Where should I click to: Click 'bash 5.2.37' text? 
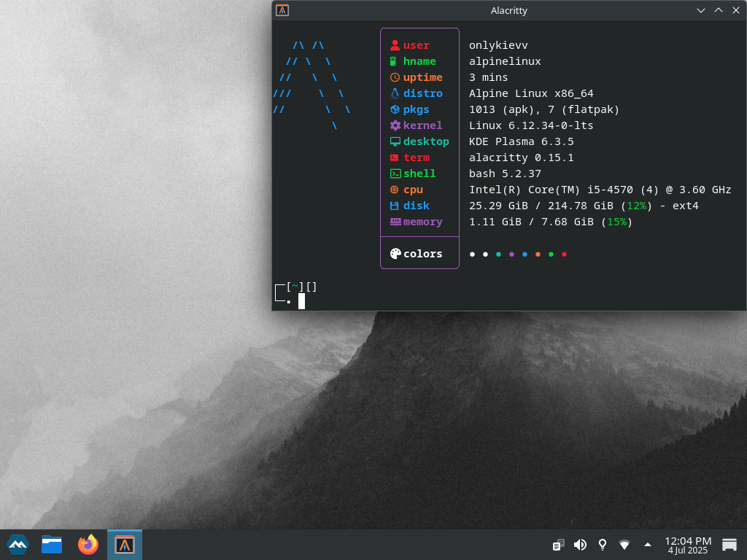[x=505, y=174]
